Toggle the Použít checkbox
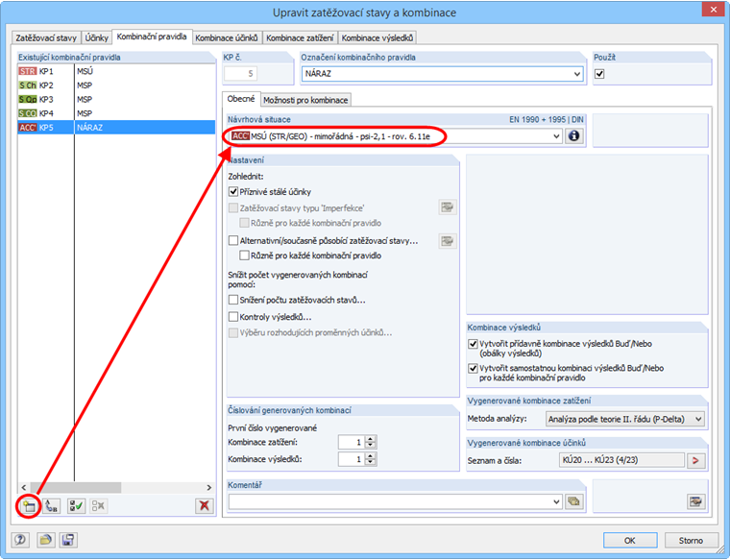Screen dimensions: 730x560 [x=599, y=74]
